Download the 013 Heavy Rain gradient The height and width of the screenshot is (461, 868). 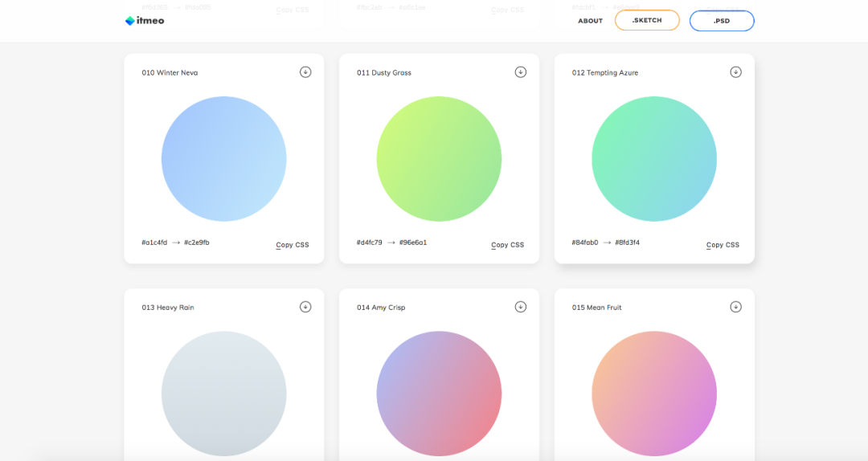305,307
